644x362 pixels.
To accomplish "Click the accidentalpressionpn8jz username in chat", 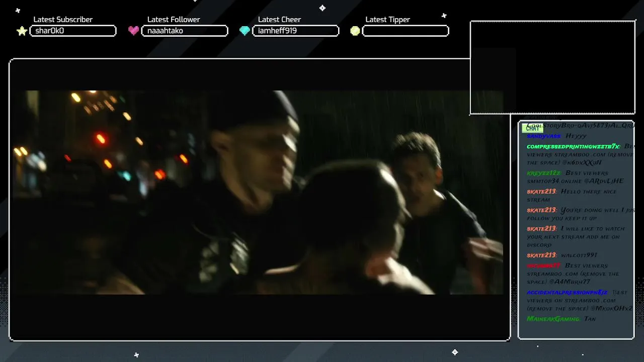I will pyautogui.click(x=567, y=293).
